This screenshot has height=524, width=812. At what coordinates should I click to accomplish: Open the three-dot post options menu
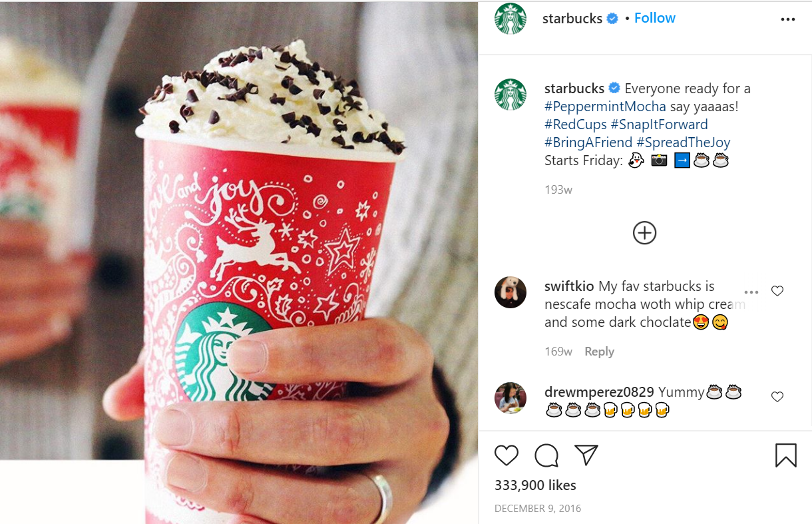(788, 19)
